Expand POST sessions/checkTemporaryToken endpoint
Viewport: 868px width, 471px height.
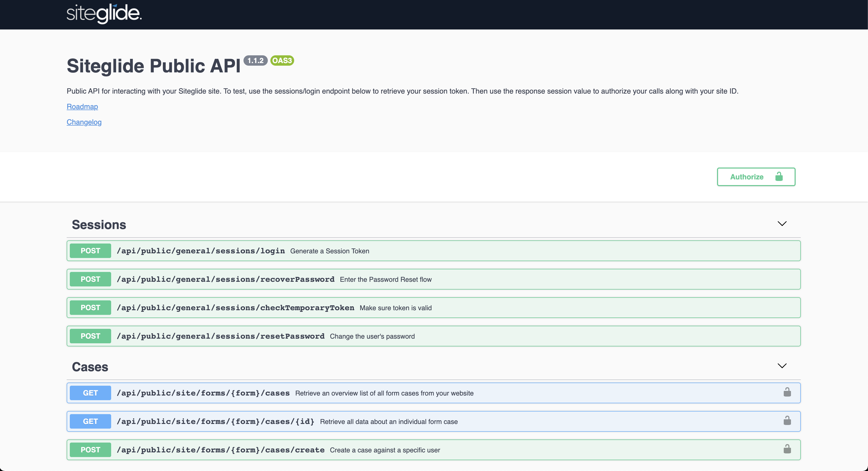(x=433, y=308)
